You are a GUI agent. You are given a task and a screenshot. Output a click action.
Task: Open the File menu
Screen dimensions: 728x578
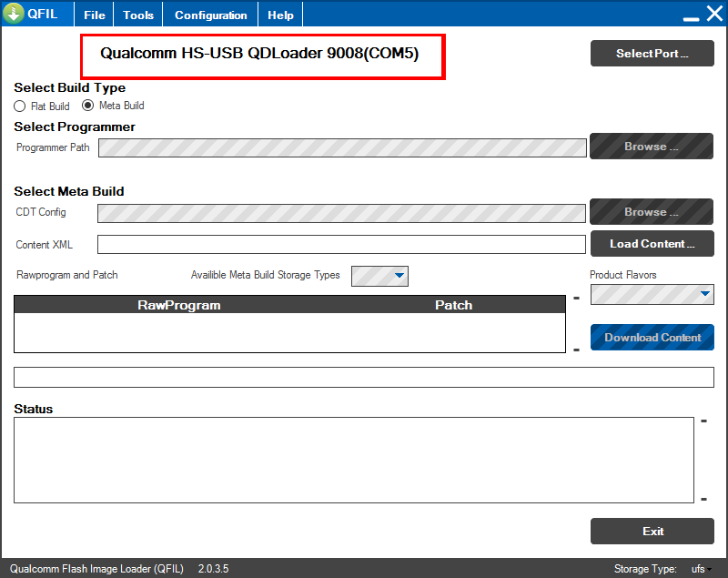click(x=95, y=15)
